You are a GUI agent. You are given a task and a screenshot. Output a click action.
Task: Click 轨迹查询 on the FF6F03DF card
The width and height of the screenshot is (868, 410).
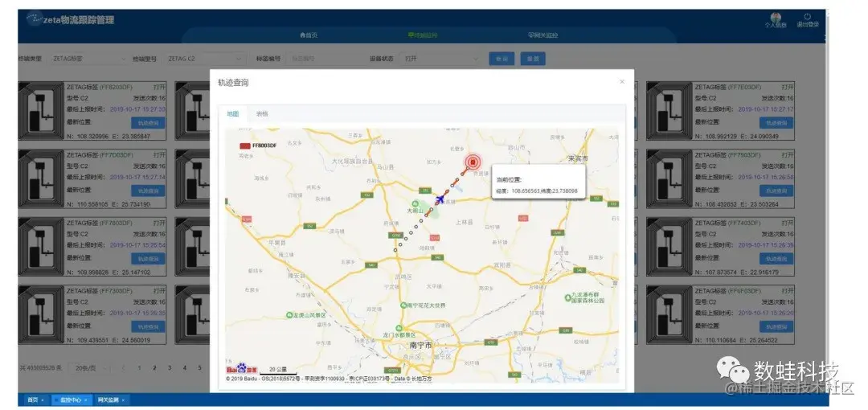(x=776, y=327)
